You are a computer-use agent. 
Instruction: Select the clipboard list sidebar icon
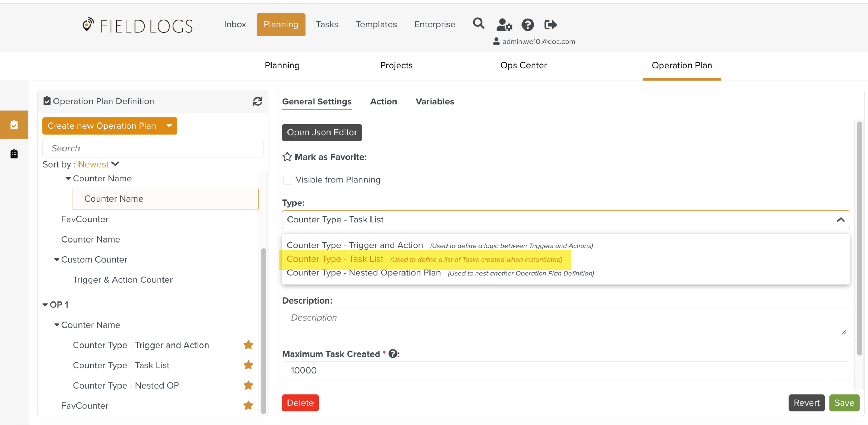click(x=14, y=154)
